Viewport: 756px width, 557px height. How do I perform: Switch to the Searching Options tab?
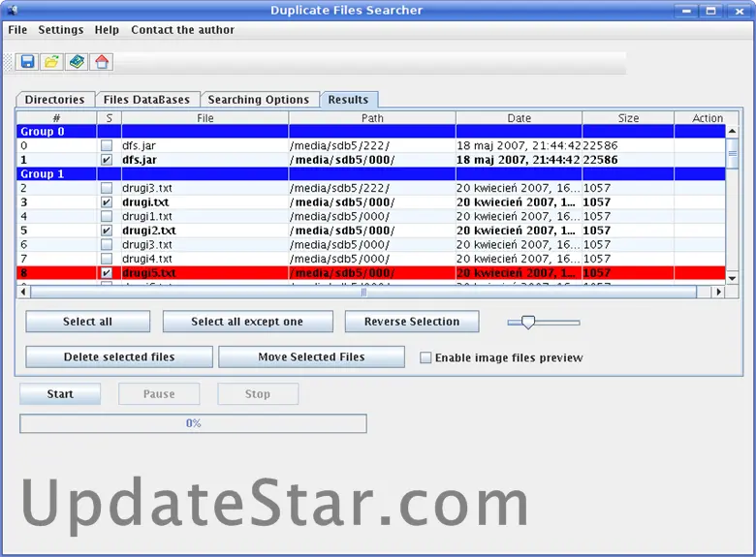pyautogui.click(x=259, y=99)
